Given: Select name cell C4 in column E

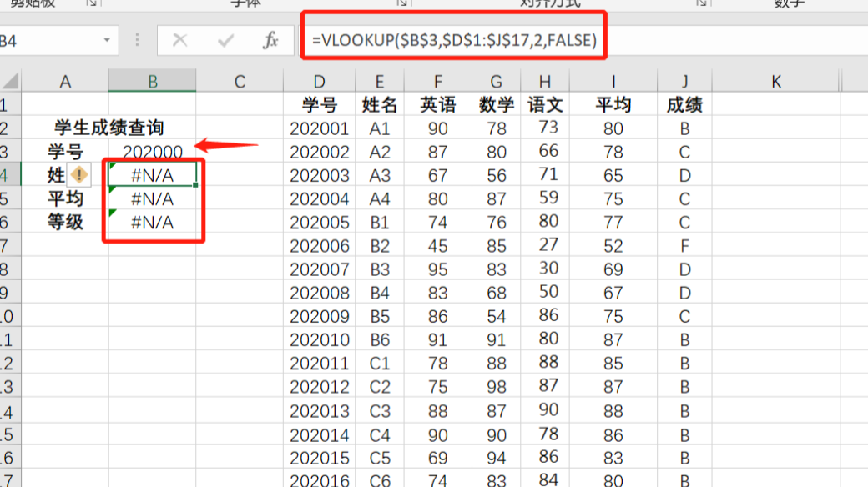Looking at the screenshot, I should [x=379, y=435].
